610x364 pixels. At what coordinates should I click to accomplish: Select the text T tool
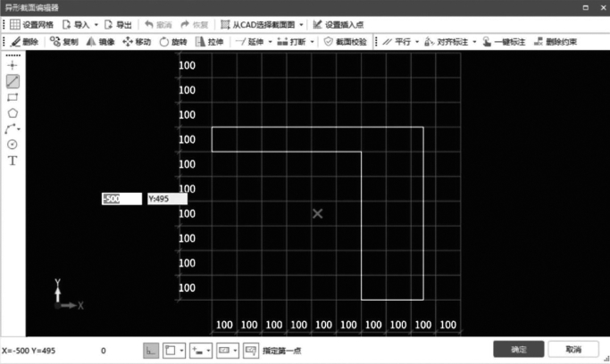tap(13, 161)
